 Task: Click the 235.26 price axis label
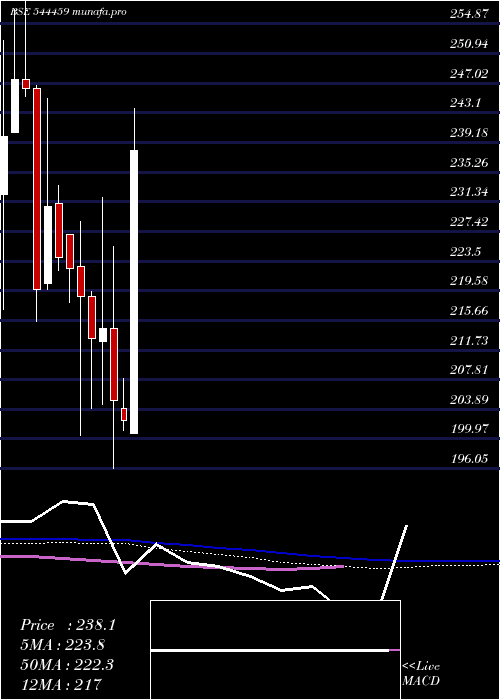(x=469, y=162)
